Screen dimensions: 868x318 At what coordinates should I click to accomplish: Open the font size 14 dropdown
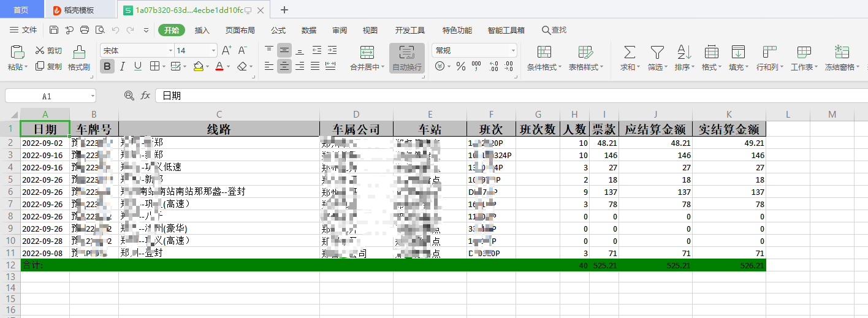[x=213, y=50]
